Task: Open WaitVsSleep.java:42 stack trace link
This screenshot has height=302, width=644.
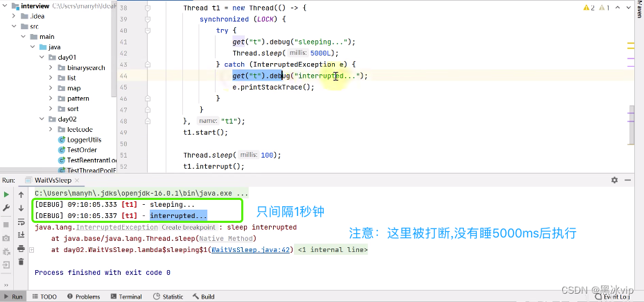Action: (x=252, y=249)
